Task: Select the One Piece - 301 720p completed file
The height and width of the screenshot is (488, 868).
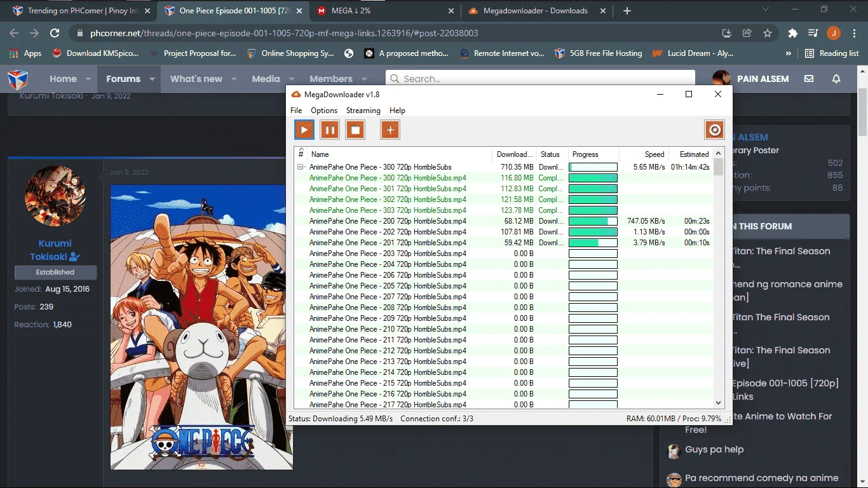Action: click(x=503, y=189)
